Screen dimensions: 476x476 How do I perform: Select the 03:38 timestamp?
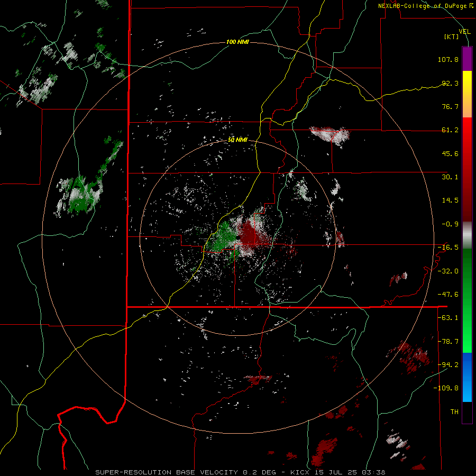point(373,472)
